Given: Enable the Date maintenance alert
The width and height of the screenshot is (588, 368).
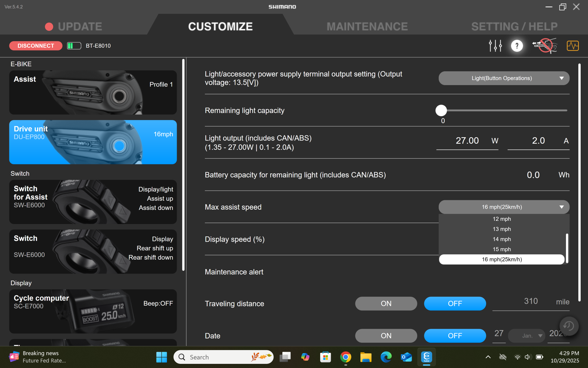Looking at the screenshot, I should pyautogui.click(x=386, y=336).
